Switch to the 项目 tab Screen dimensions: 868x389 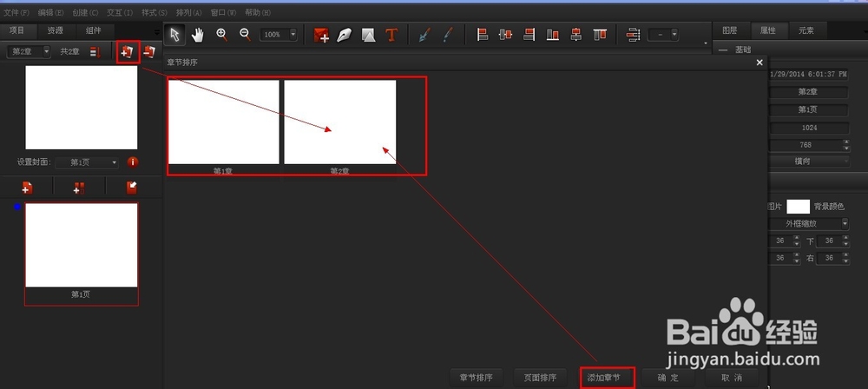click(17, 30)
